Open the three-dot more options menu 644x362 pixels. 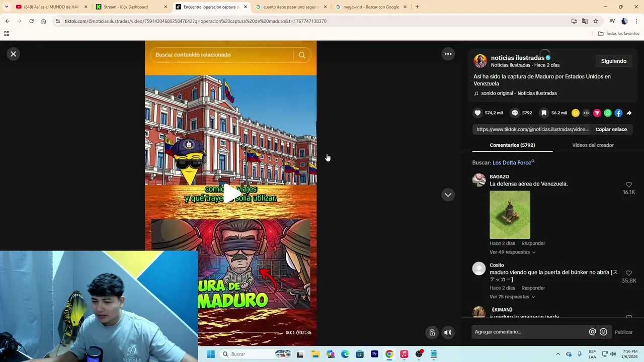[x=448, y=54]
